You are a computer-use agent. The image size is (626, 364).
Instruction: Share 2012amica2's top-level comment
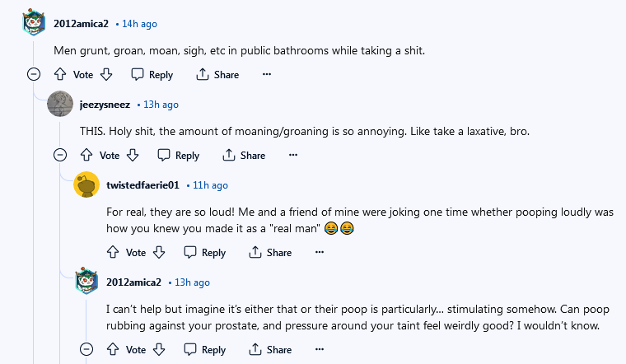[217, 74]
